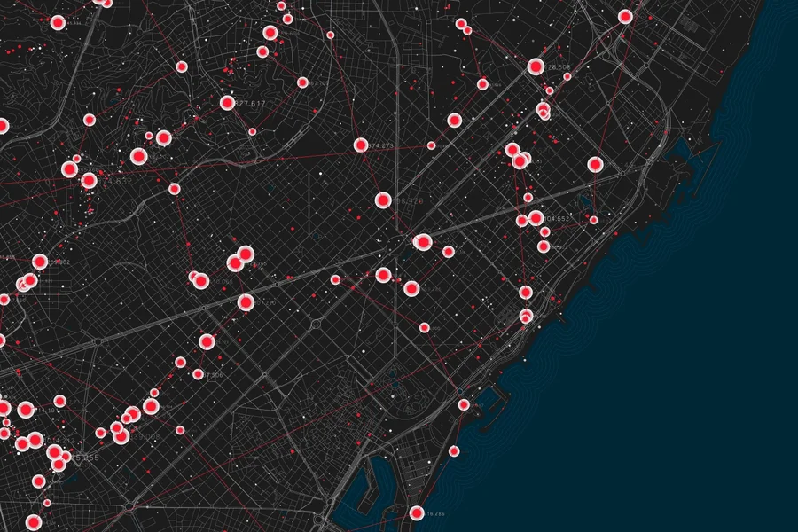Click the harbor marker labeled 116.286

(417, 512)
